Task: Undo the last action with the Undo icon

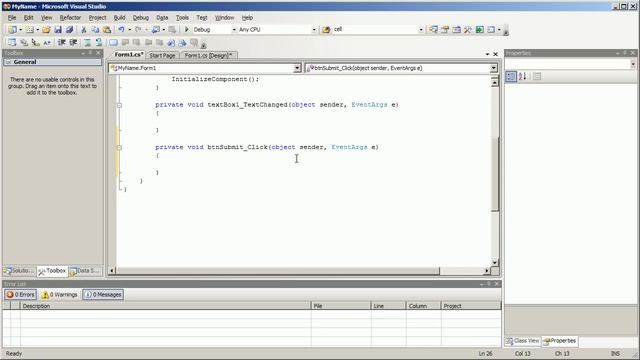Action: (x=121, y=30)
